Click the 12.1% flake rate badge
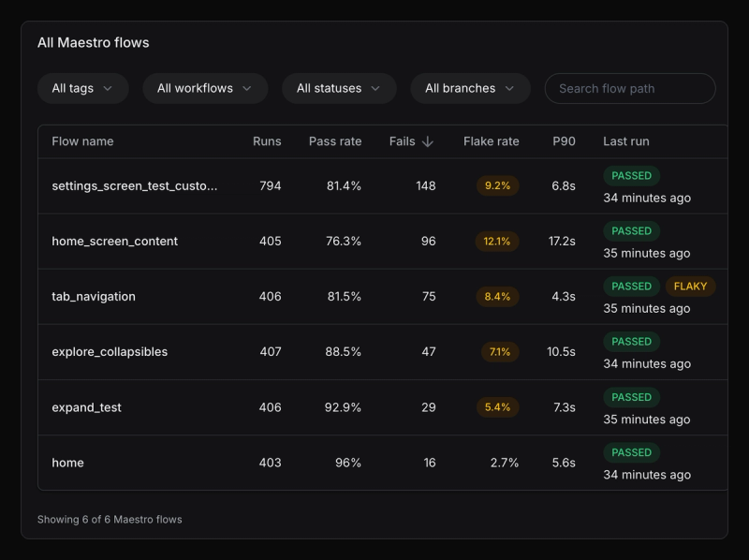The image size is (749, 560). (497, 242)
